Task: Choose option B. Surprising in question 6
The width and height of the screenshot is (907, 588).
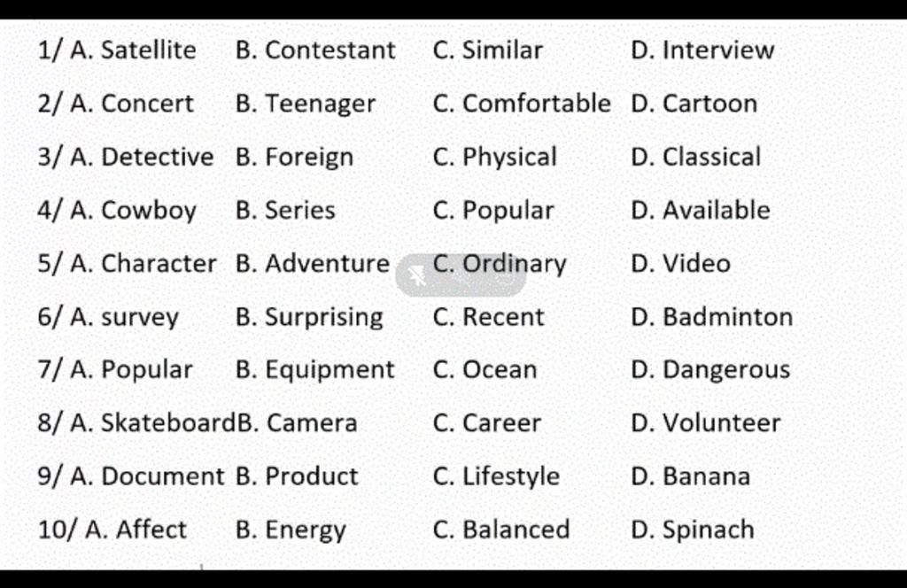Action: (x=309, y=317)
